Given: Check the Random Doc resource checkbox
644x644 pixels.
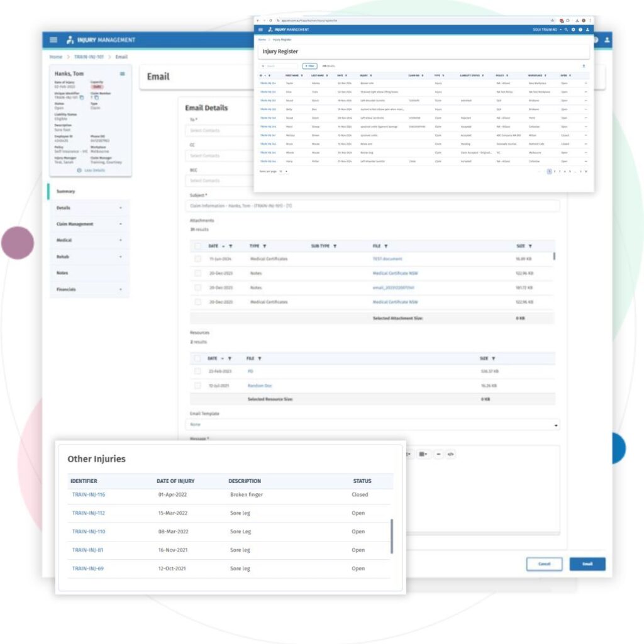Looking at the screenshot, I should [199, 386].
